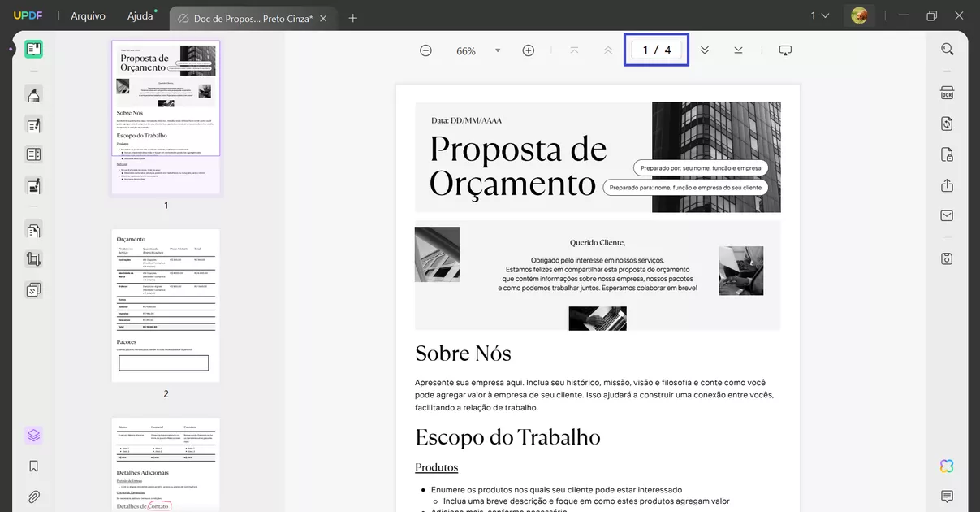980x512 pixels.
Task: Open the Arquivo menu
Action: (87, 15)
